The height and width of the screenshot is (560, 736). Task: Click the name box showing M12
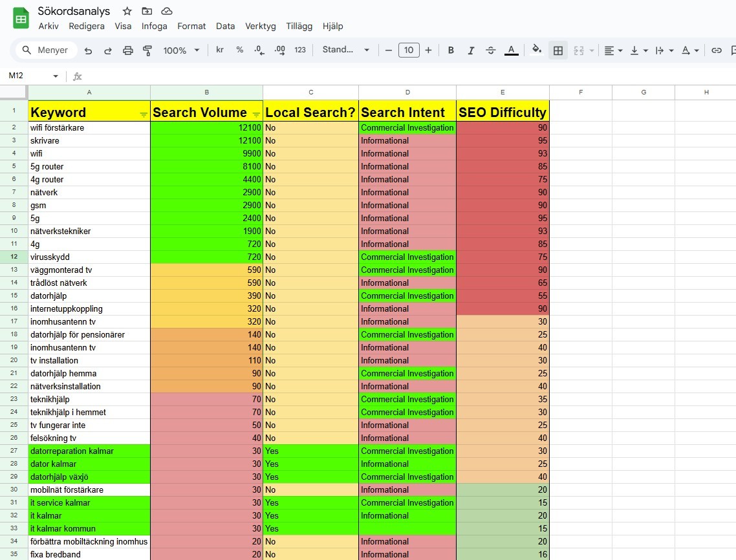[28, 76]
